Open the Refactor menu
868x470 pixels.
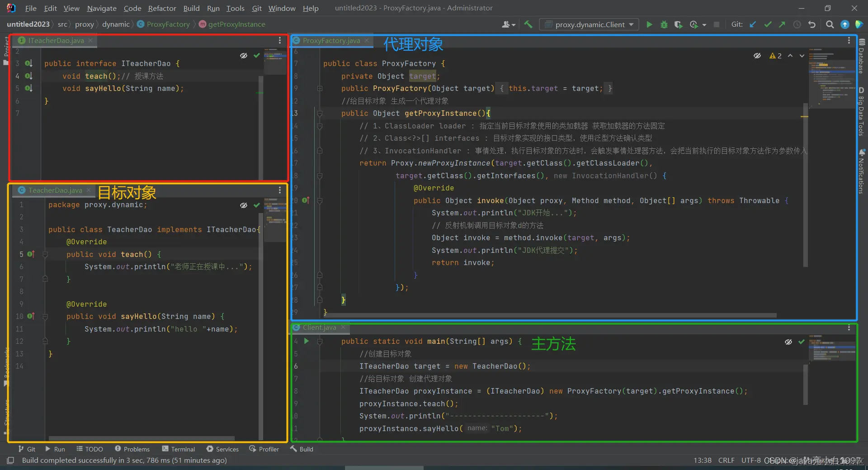tap(162, 8)
